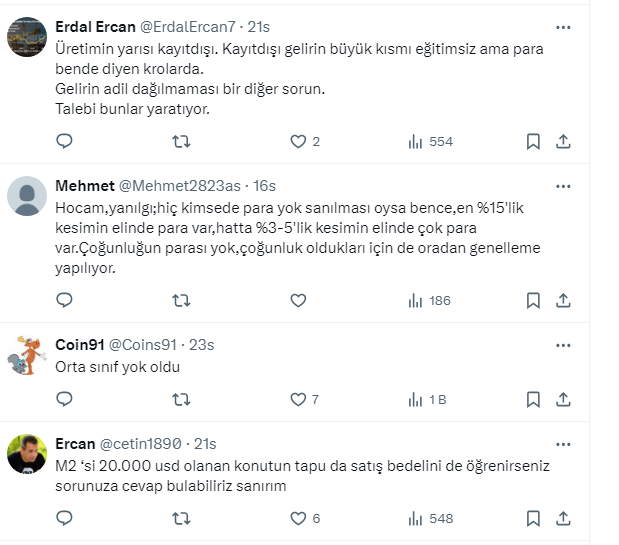The height and width of the screenshot is (545, 619).
Task: View analytics showing 548 views
Action: (431, 518)
